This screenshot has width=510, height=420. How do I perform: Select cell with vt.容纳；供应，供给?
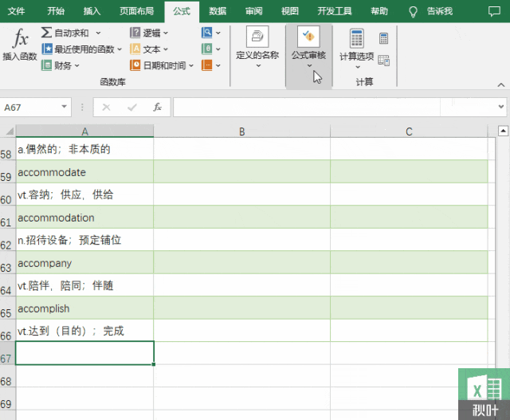(x=84, y=194)
